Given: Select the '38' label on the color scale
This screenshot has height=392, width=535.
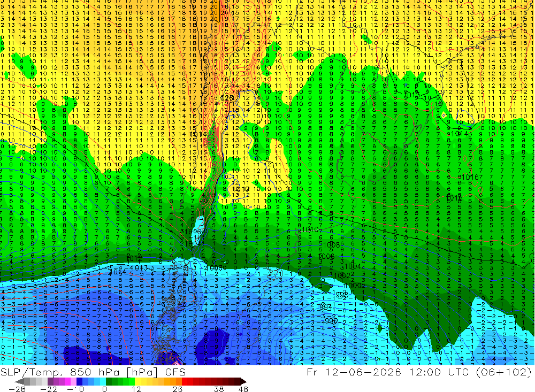Looking at the screenshot, I should point(219,389).
